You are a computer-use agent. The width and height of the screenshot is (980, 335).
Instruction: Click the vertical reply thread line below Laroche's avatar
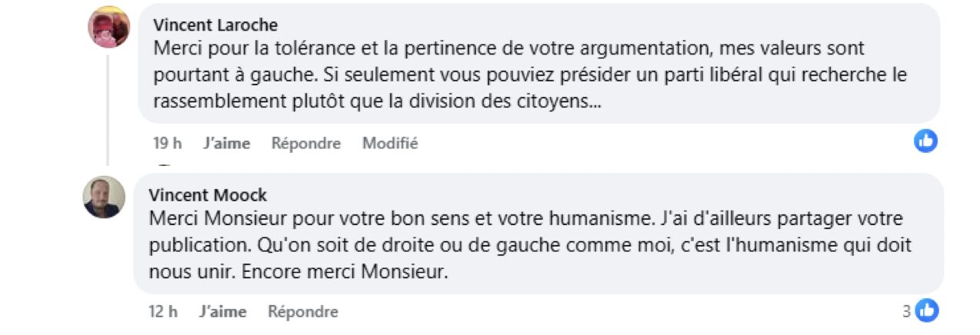(107, 108)
